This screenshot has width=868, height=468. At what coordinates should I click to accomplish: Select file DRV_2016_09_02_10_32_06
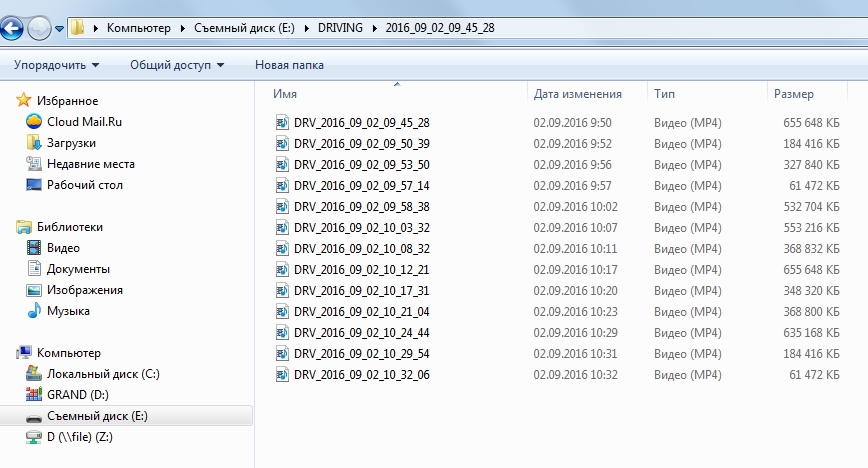[361, 375]
